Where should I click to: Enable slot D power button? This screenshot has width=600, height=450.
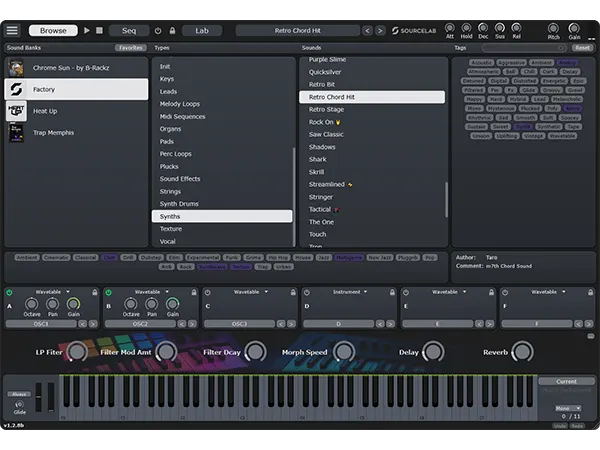click(x=307, y=292)
